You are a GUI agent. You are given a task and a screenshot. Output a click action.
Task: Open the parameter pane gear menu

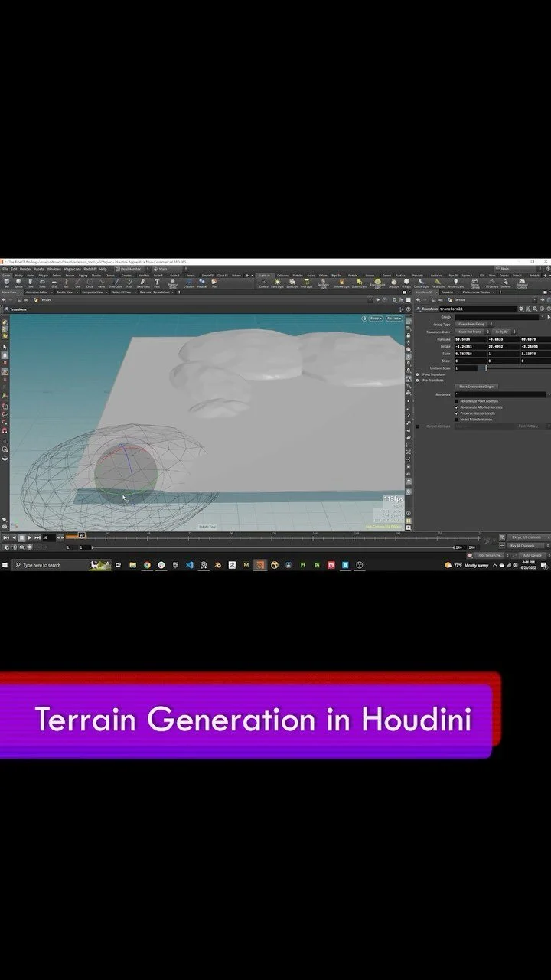point(521,309)
